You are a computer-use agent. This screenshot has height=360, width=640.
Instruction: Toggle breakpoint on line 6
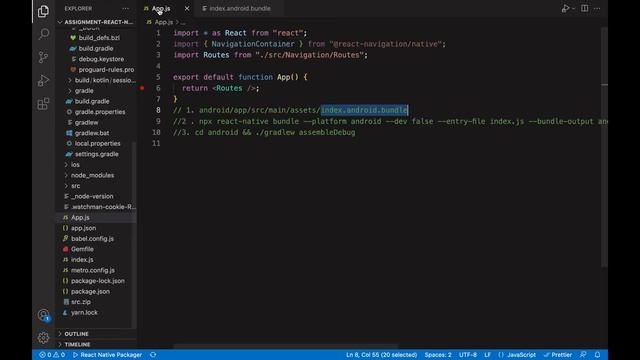click(x=142, y=88)
